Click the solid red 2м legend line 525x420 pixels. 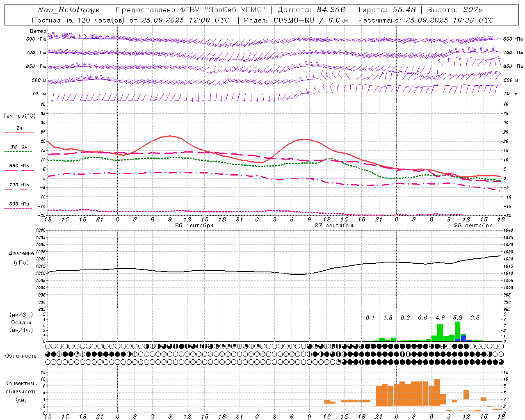pyautogui.click(x=19, y=132)
